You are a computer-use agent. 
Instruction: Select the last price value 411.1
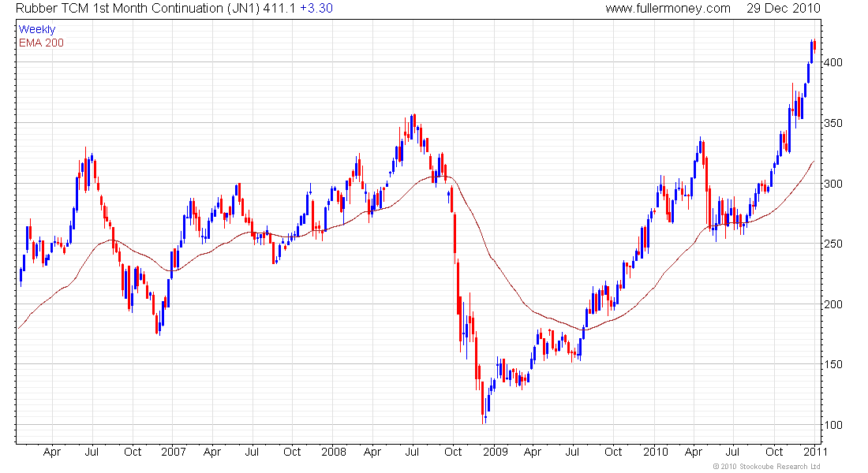(x=279, y=9)
